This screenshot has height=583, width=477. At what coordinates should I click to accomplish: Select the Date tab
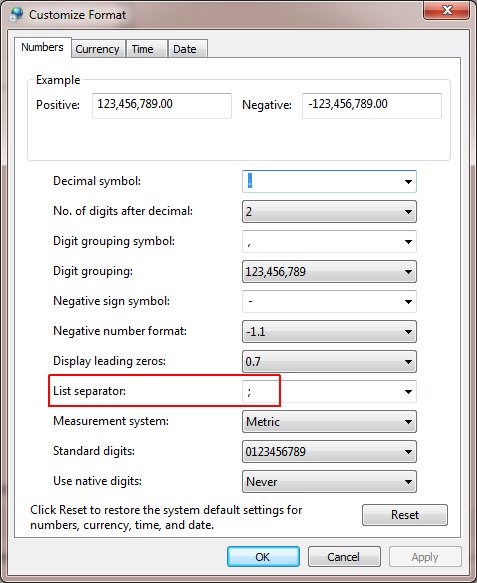(x=187, y=49)
